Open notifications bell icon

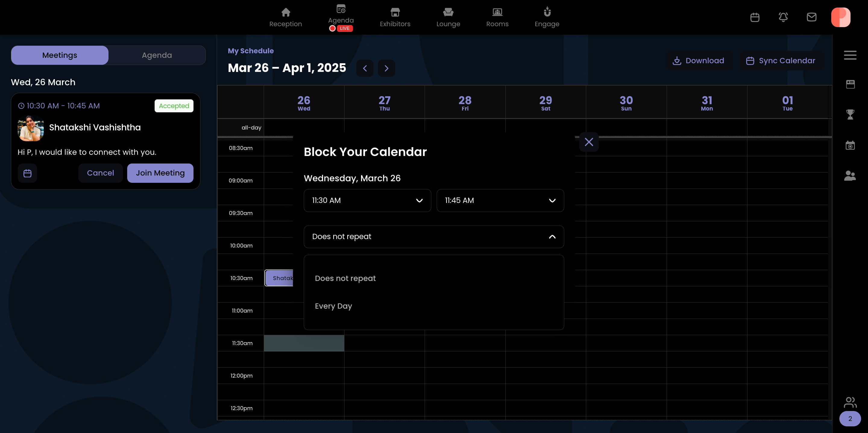coord(783,17)
